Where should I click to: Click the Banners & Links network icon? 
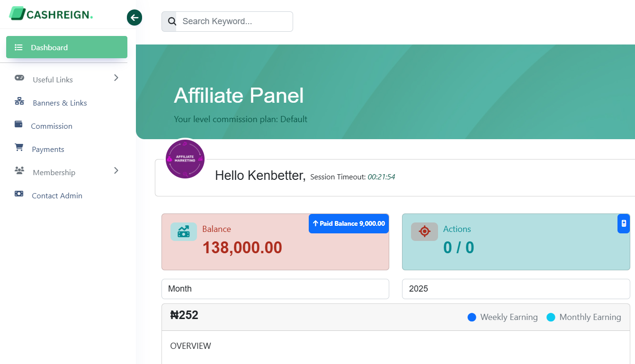[19, 101]
